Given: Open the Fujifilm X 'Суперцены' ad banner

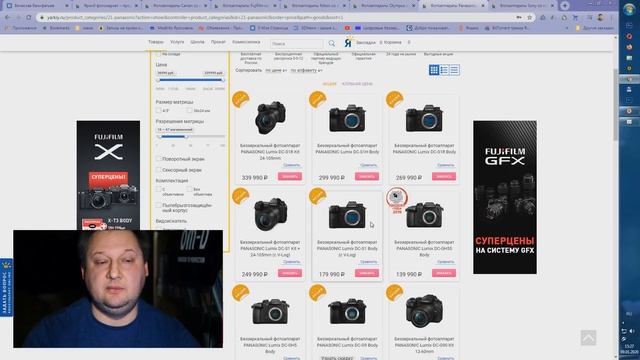Looking at the screenshot, I should coord(108,175).
